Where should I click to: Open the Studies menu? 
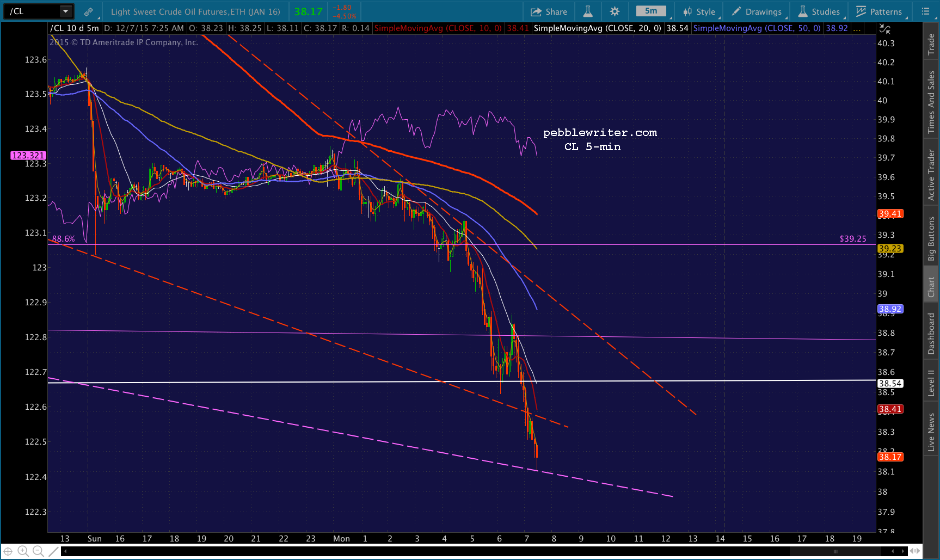point(819,11)
